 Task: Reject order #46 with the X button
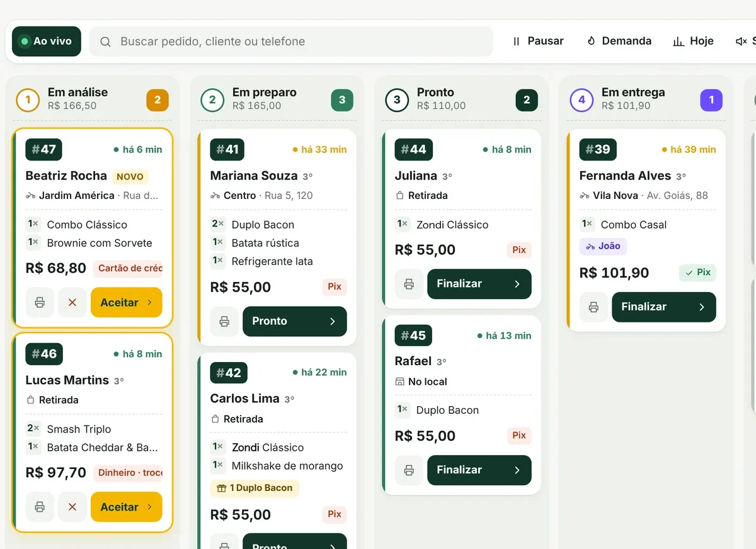[72, 507]
